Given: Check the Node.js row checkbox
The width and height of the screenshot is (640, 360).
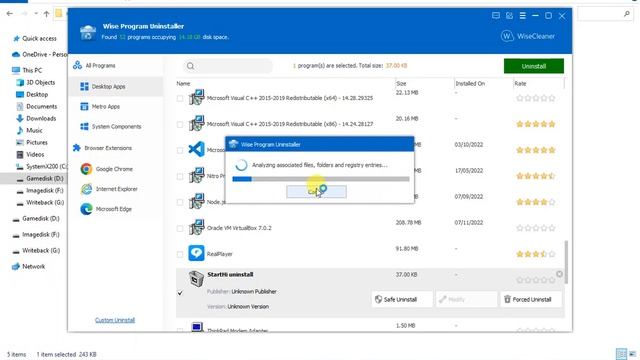Looking at the screenshot, I should point(180,202).
